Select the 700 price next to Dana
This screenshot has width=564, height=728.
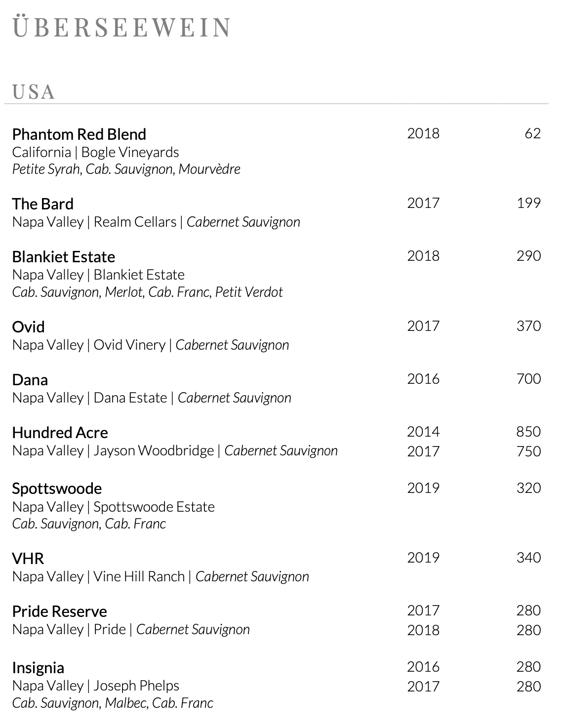point(529,379)
